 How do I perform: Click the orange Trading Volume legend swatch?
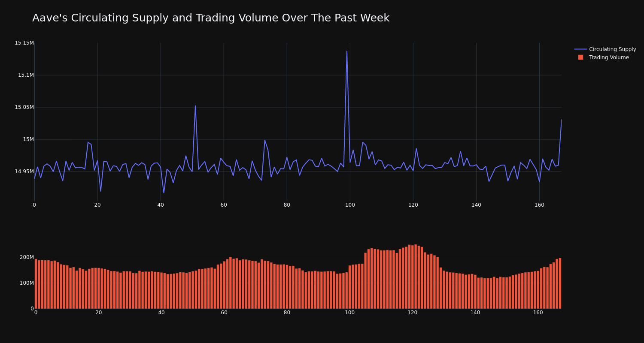[x=580, y=57]
